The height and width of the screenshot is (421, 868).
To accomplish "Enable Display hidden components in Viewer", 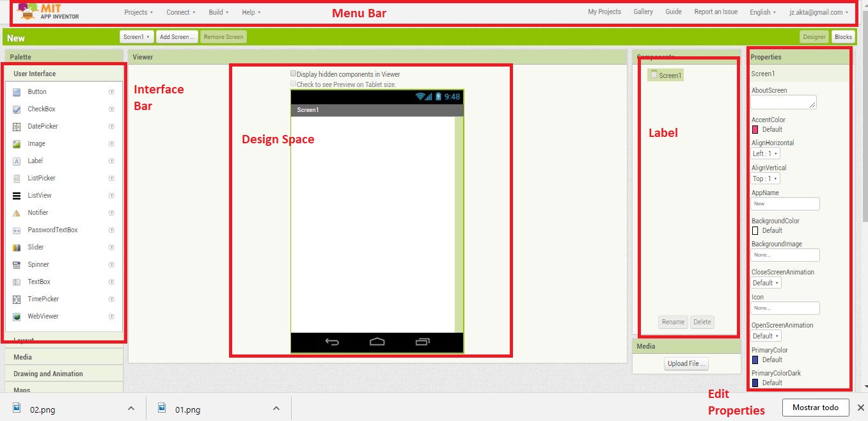I will pyautogui.click(x=294, y=74).
